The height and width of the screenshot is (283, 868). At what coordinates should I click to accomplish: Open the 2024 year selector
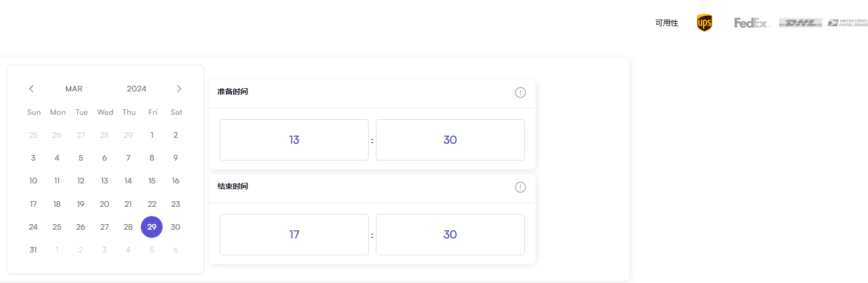coord(137,89)
